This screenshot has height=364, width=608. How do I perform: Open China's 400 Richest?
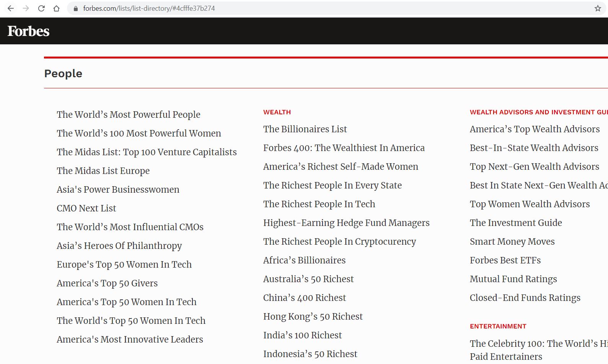(305, 298)
